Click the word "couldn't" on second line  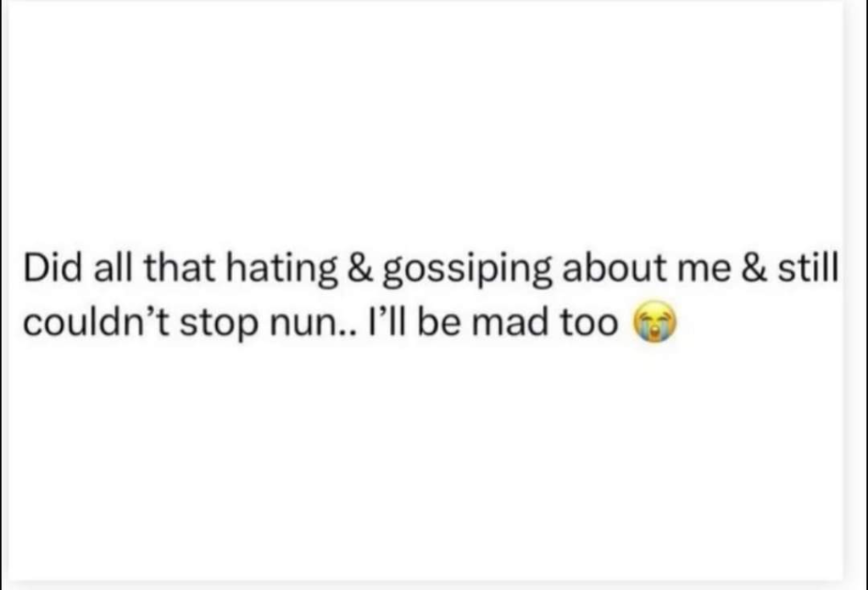[x=97, y=323]
